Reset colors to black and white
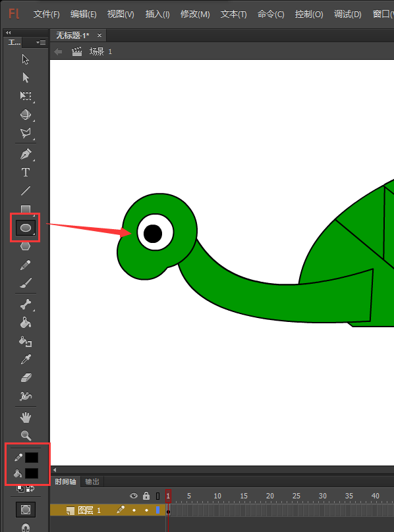 [x=20, y=489]
